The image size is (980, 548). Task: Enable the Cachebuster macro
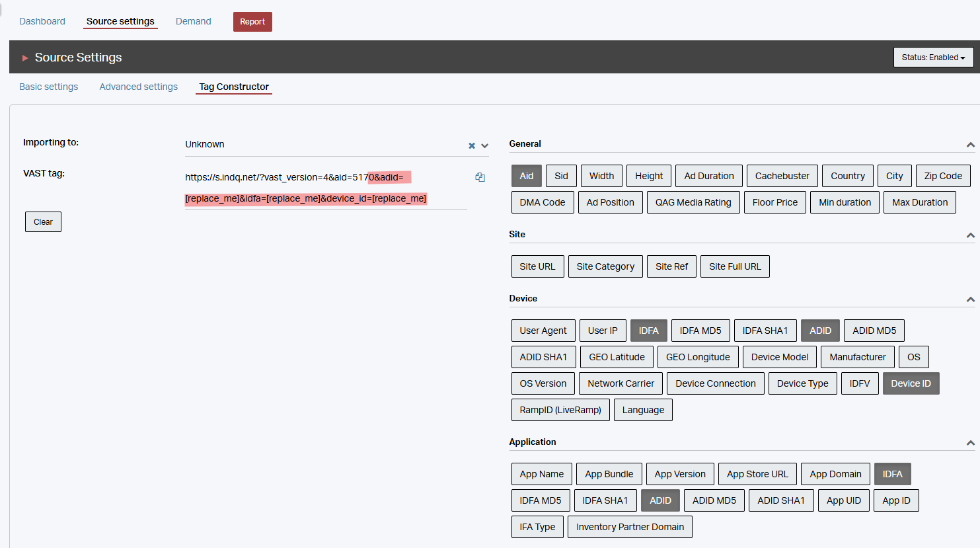point(782,176)
